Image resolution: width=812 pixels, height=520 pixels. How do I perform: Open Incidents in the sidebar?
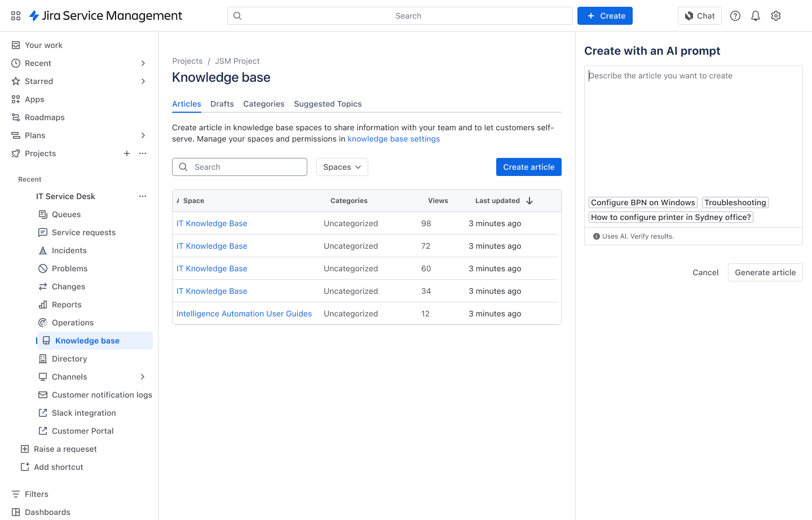(x=69, y=250)
